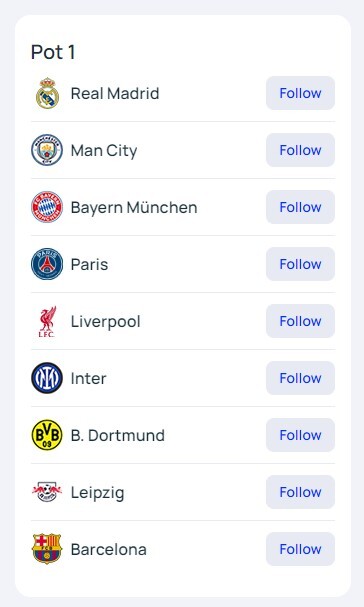Open the Leipzig bulls logo
The height and width of the screenshot is (607, 364).
pos(47,492)
